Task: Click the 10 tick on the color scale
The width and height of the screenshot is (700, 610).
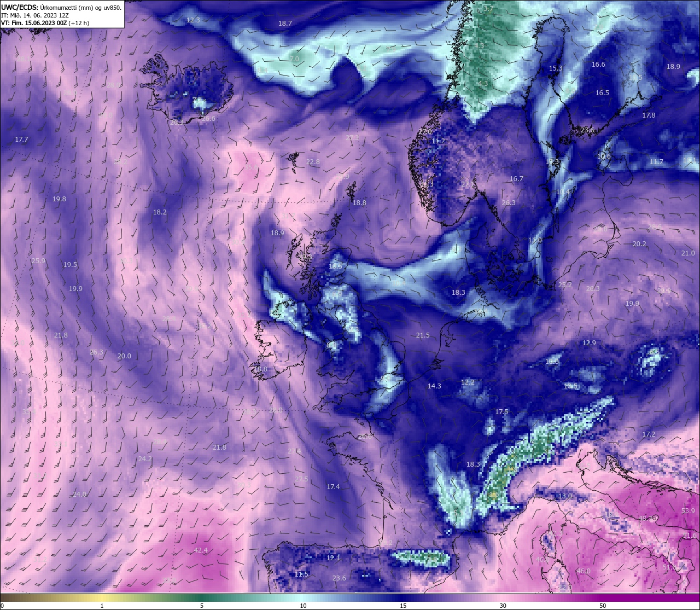Action: pos(303,606)
